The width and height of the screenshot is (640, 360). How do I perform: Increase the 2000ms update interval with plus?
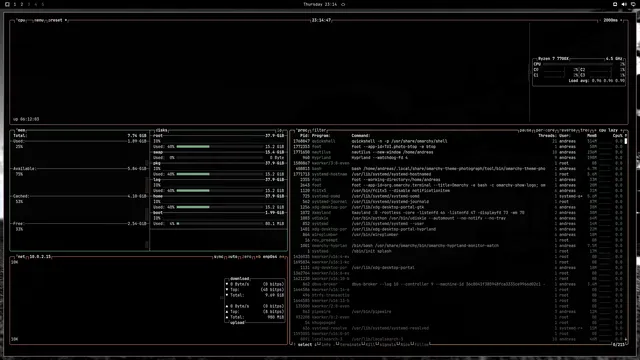coord(621,20)
